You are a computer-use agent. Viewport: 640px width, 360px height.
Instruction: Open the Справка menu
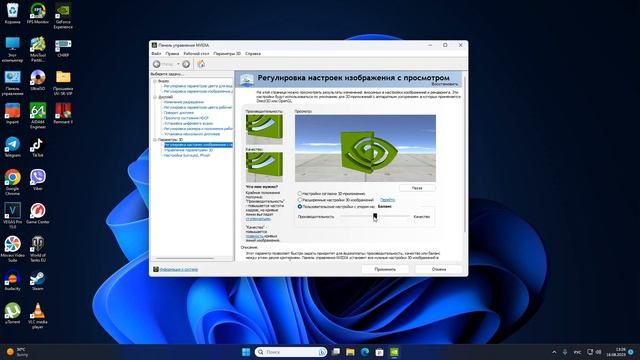253,53
